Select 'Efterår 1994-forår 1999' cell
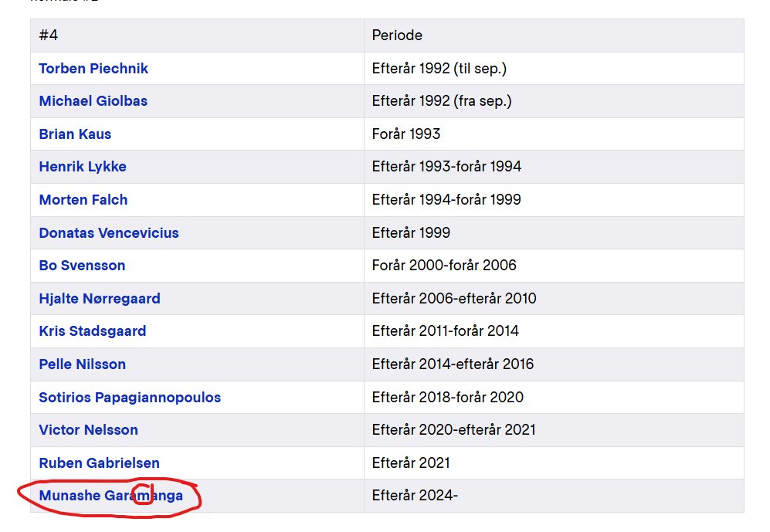The height and width of the screenshot is (532, 770). pyautogui.click(x=554, y=200)
